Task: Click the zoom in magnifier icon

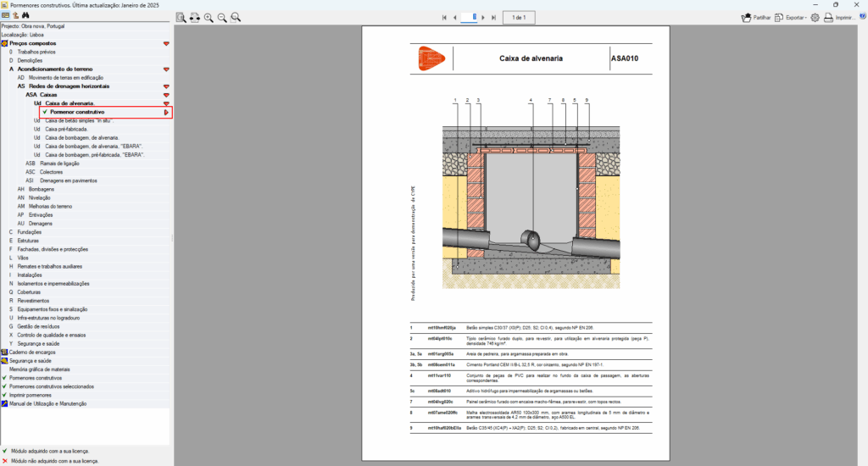Action: [209, 17]
